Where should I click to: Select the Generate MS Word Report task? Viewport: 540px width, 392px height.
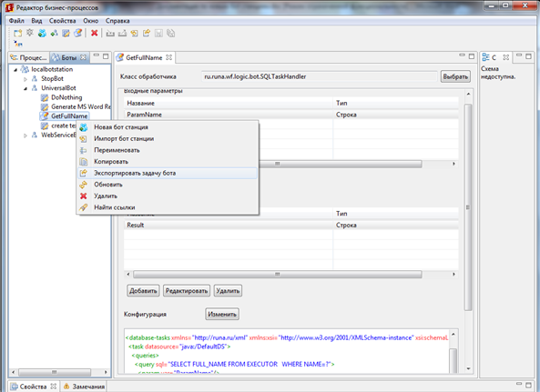click(x=81, y=106)
